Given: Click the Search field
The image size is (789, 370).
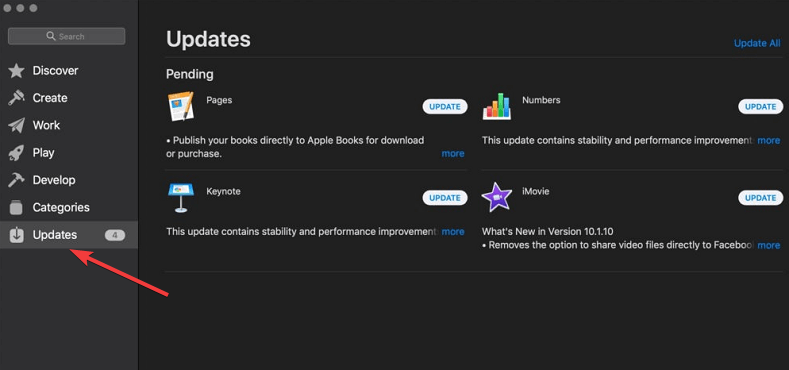Looking at the screenshot, I should 66,36.
